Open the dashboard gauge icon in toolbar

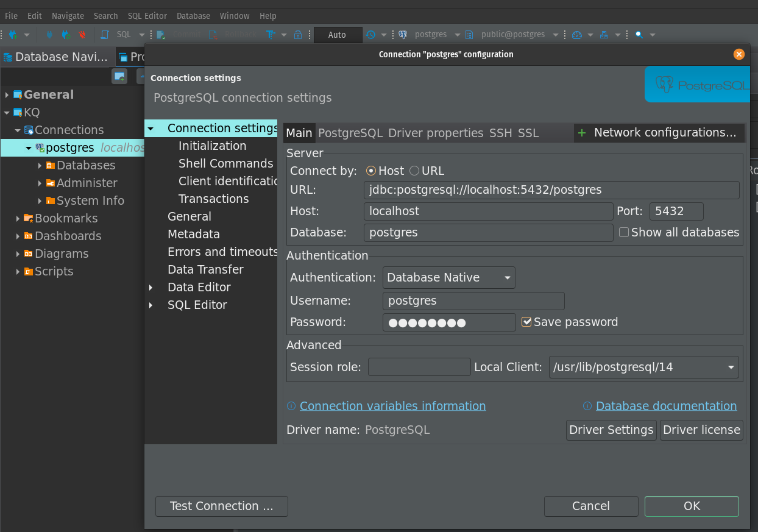pos(578,35)
